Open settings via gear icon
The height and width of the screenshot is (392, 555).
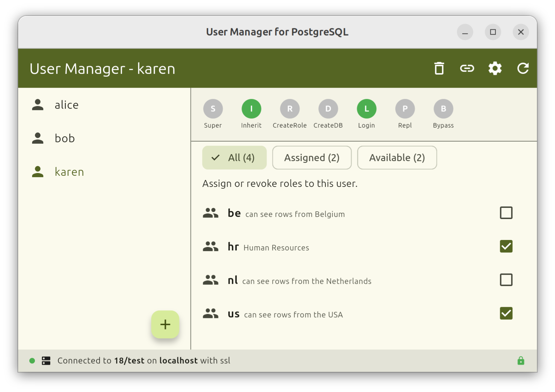tap(495, 68)
